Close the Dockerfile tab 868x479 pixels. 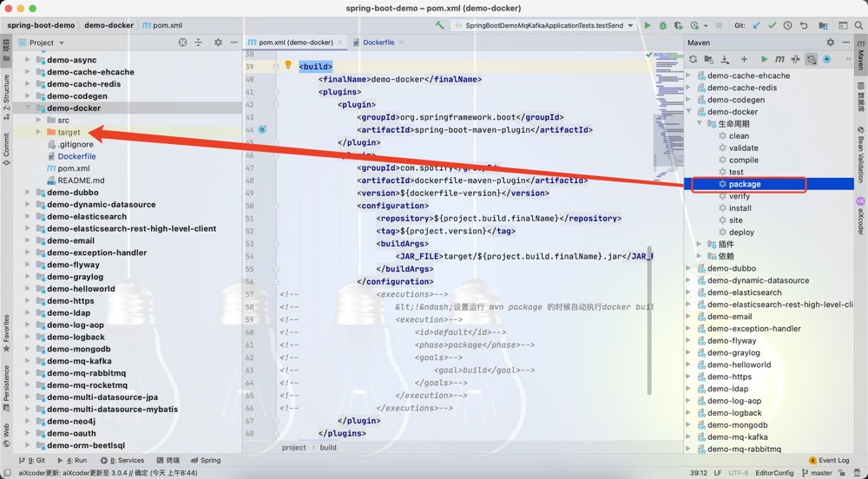tap(401, 42)
